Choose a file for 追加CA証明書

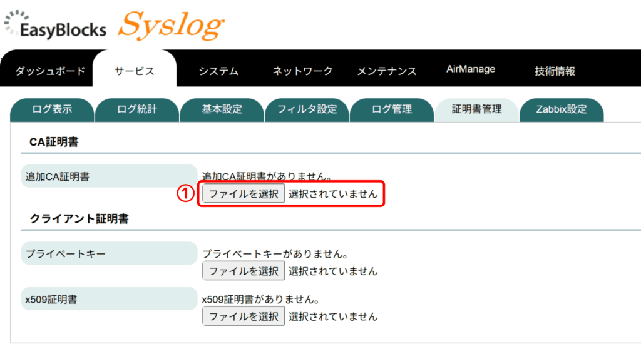(x=244, y=194)
